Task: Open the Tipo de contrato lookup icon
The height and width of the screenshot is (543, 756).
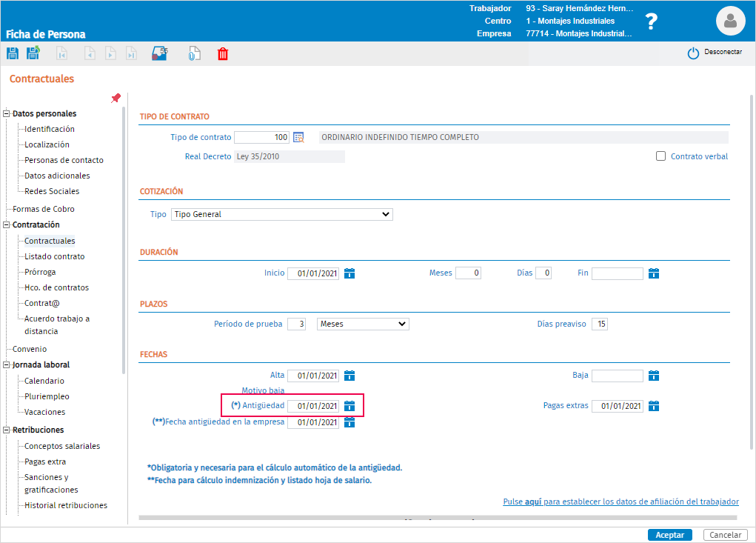Action: (299, 138)
